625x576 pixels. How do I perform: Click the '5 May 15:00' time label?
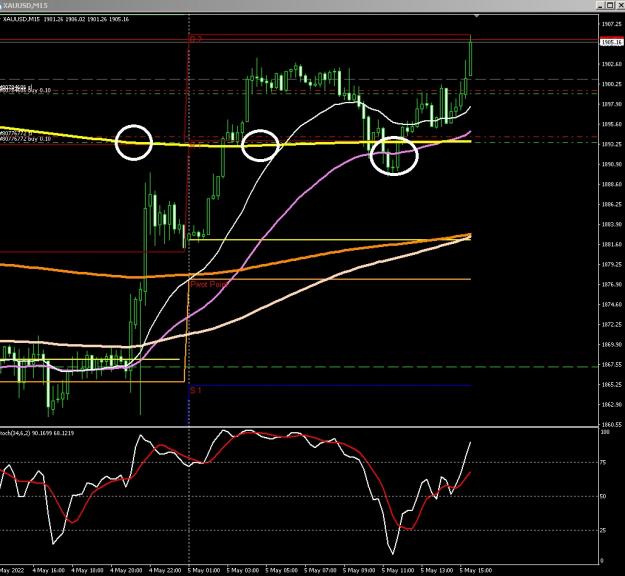tap(476, 570)
